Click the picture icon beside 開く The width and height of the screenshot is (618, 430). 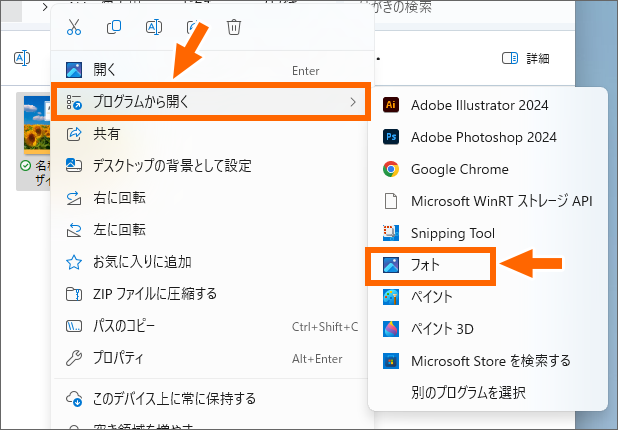[74, 70]
